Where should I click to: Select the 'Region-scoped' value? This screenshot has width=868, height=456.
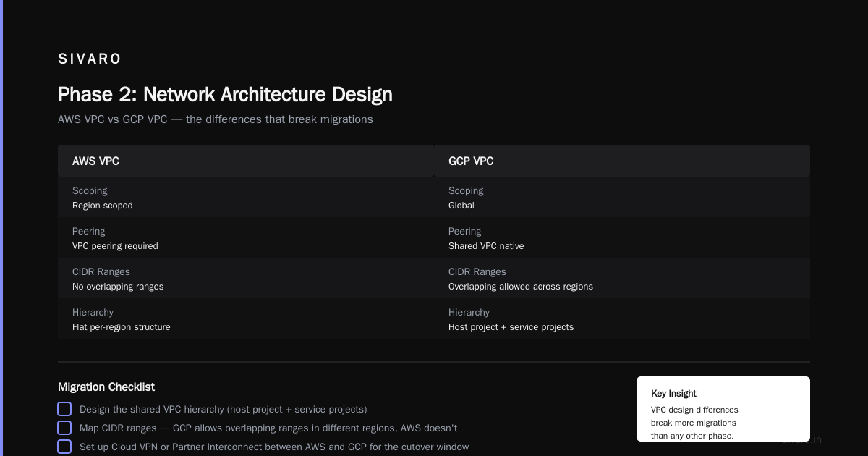pos(103,206)
